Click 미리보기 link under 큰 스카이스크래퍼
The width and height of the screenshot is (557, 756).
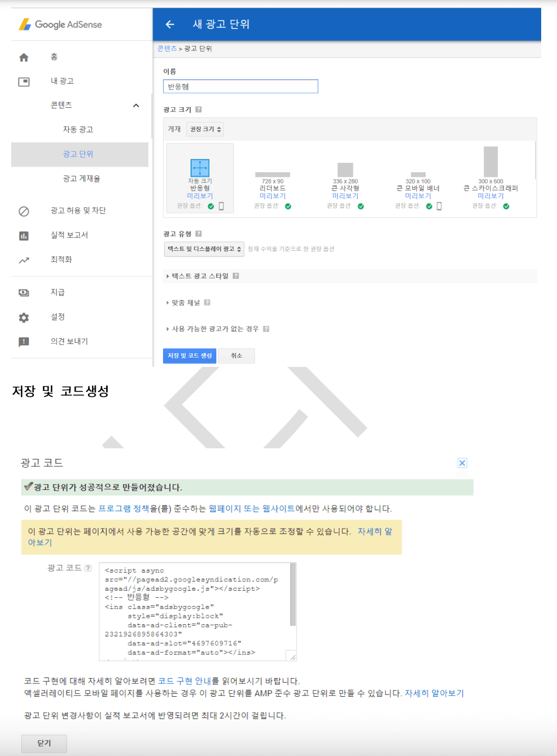coord(491,196)
